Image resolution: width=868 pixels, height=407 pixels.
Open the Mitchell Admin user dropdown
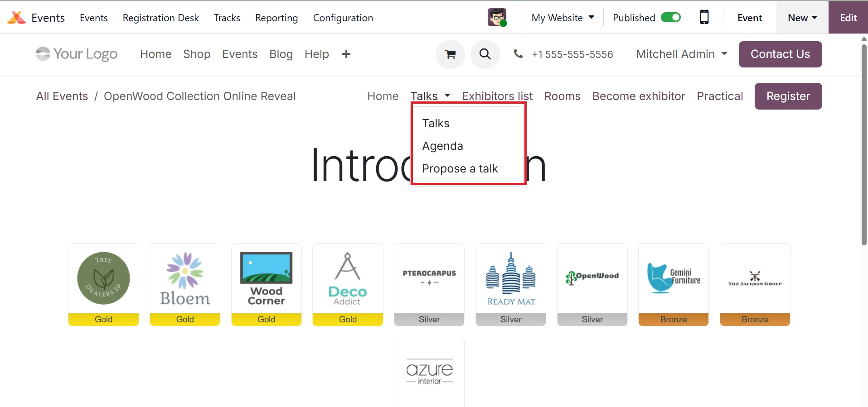681,54
